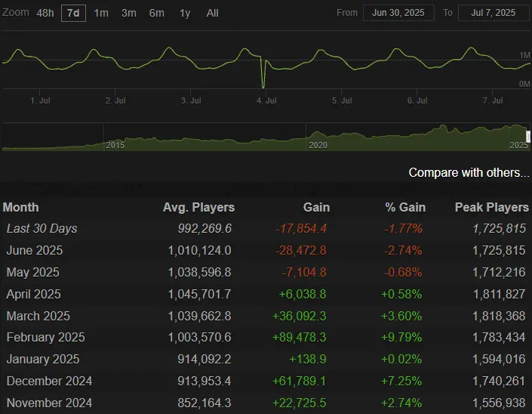The image size is (532, 414).
Task: Click the Month column header
Action: [21, 207]
